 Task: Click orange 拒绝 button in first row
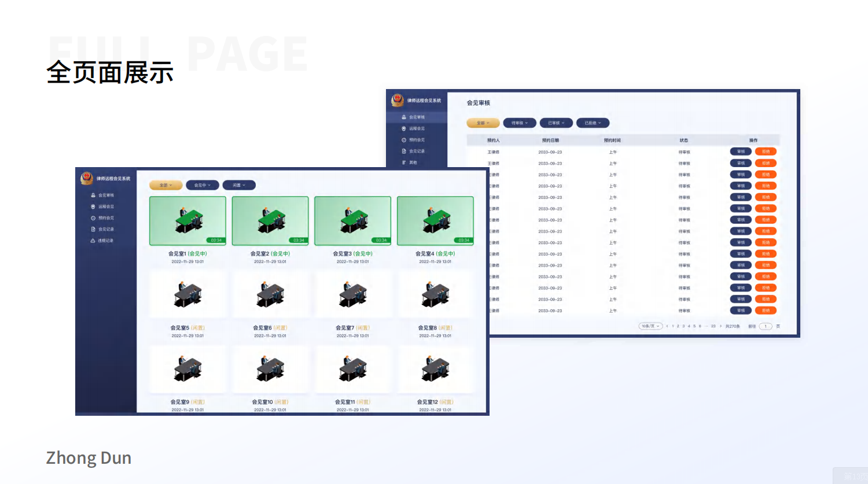(766, 152)
